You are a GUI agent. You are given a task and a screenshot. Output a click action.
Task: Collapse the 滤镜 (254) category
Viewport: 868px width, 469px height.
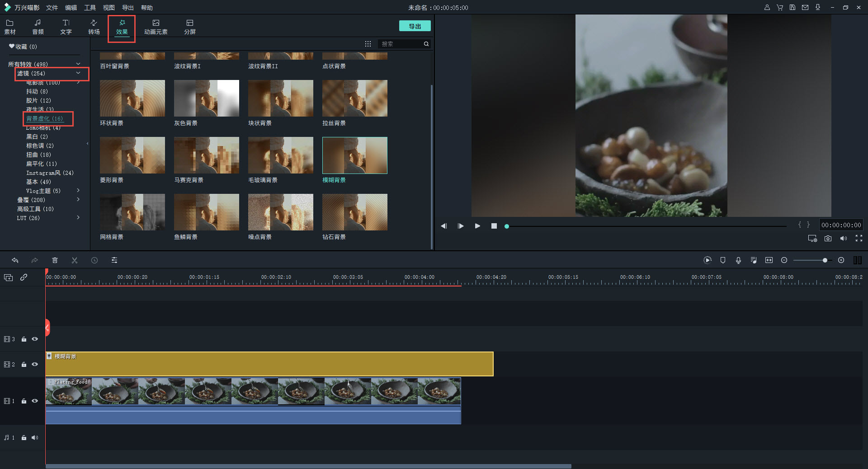click(x=78, y=73)
